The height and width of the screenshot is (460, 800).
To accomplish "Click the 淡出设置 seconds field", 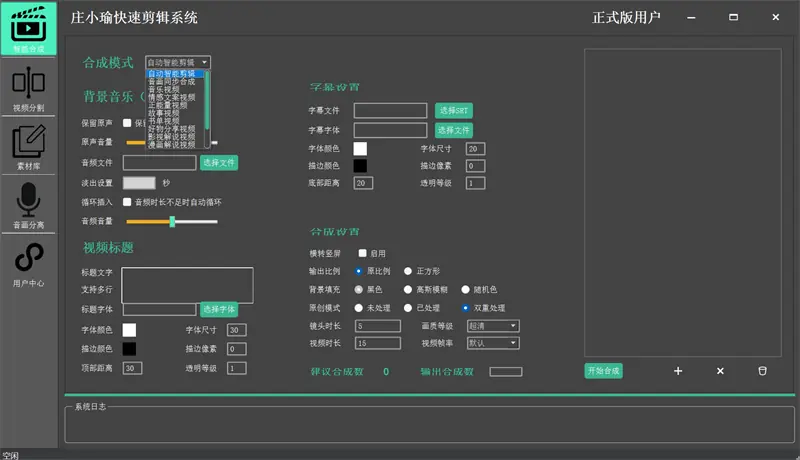I will [139, 183].
